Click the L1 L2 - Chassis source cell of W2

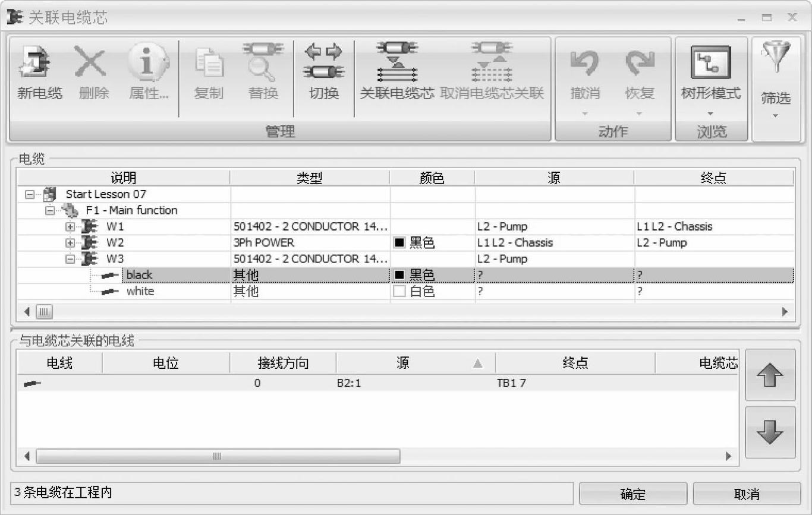554,242
